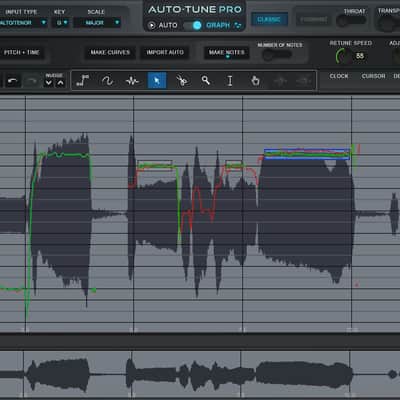Click the AUTO mode label

[168, 25]
